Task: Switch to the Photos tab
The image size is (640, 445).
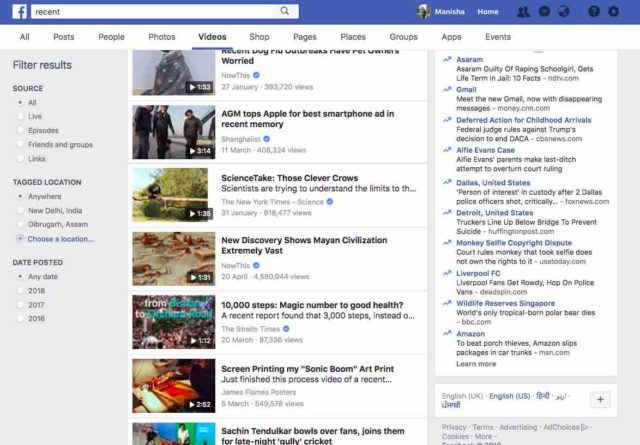Action: pos(161,37)
